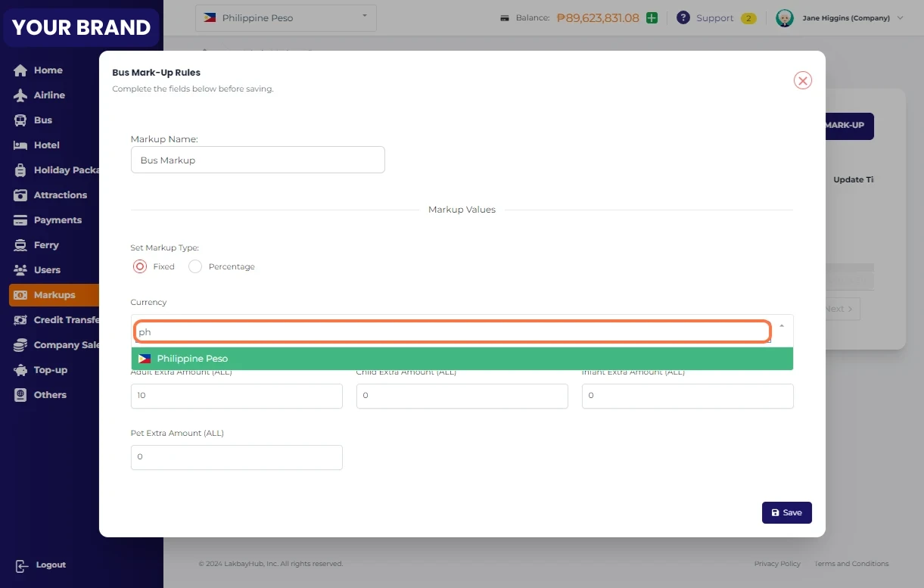This screenshot has width=924, height=588.
Task: Save the bus markup rule
Action: (786, 512)
